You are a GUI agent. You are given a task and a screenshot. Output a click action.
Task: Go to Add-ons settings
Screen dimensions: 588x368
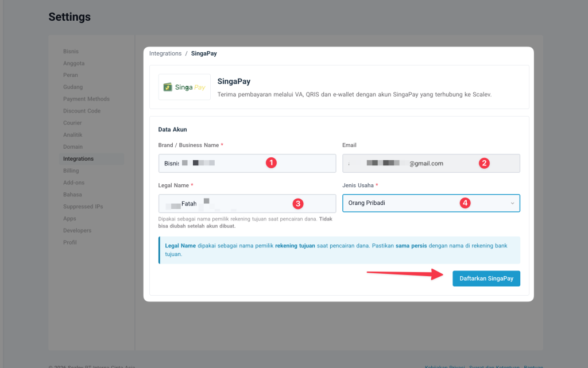(x=74, y=183)
